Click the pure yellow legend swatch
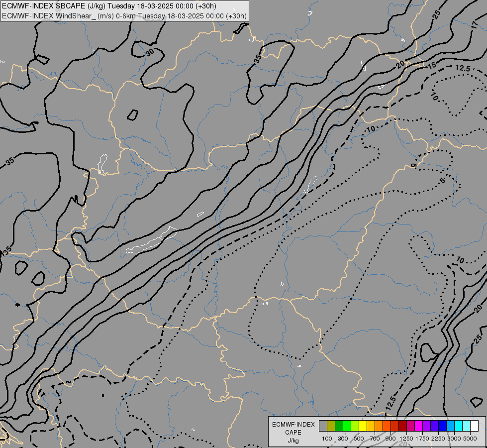 tap(363, 426)
